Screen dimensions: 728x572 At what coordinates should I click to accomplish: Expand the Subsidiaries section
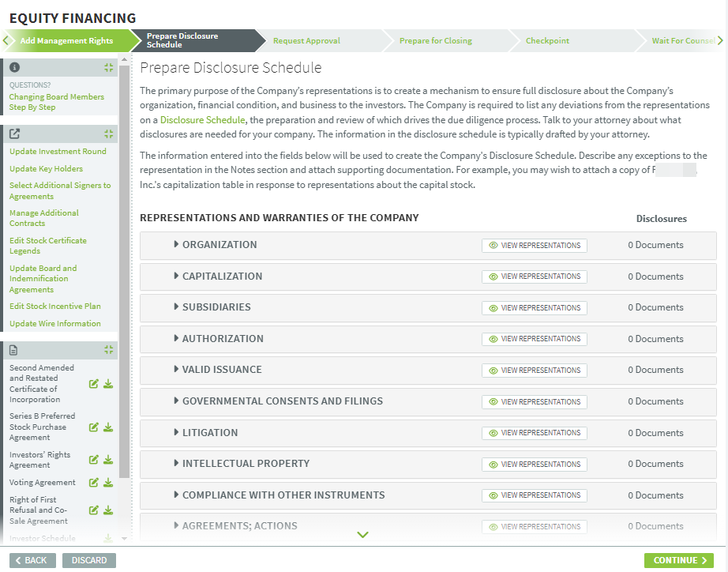[x=176, y=307]
